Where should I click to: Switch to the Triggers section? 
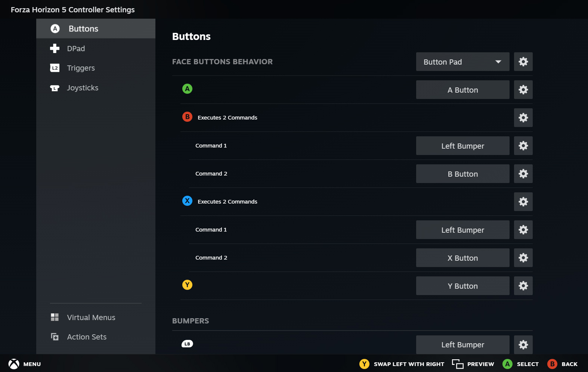[x=81, y=68]
